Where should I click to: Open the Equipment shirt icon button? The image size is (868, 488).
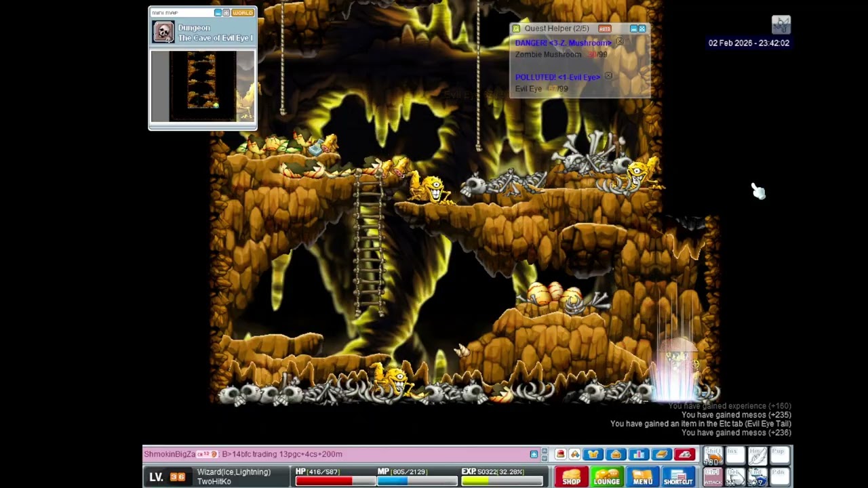593,454
